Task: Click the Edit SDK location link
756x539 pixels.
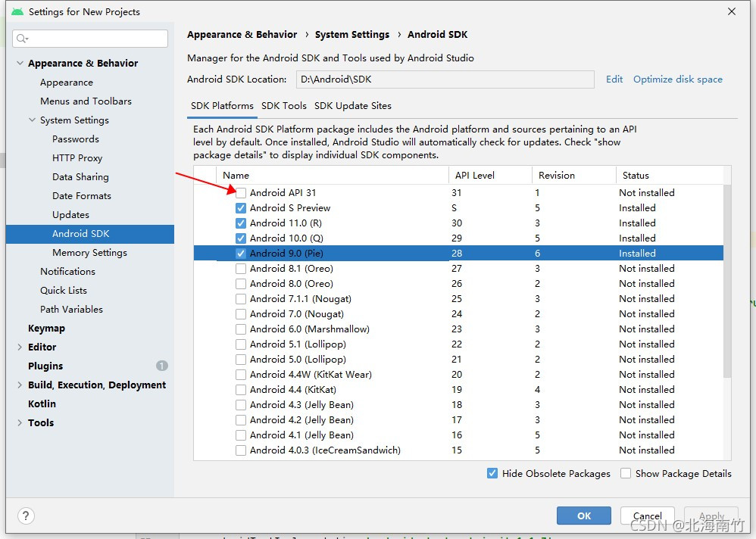Action: pos(614,79)
